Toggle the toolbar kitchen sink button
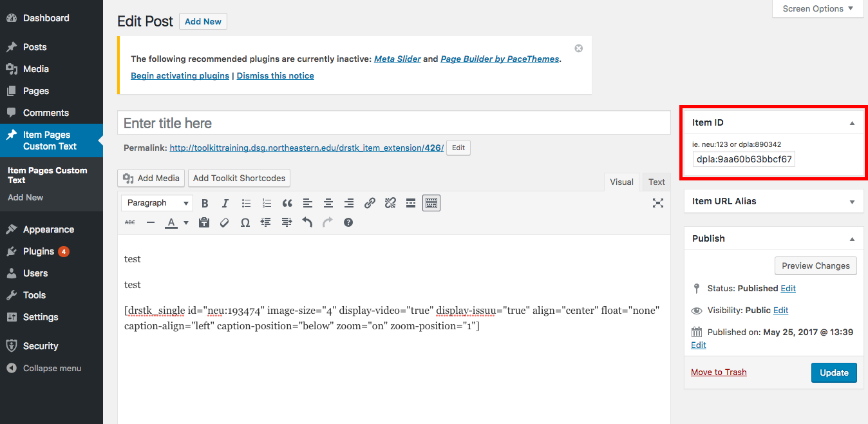The height and width of the screenshot is (424, 868). point(431,203)
